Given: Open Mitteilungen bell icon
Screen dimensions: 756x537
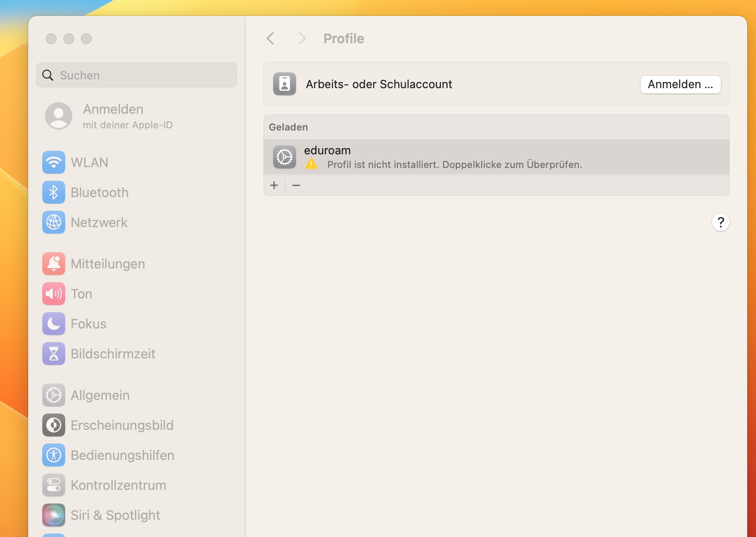Looking at the screenshot, I should 54,264.
